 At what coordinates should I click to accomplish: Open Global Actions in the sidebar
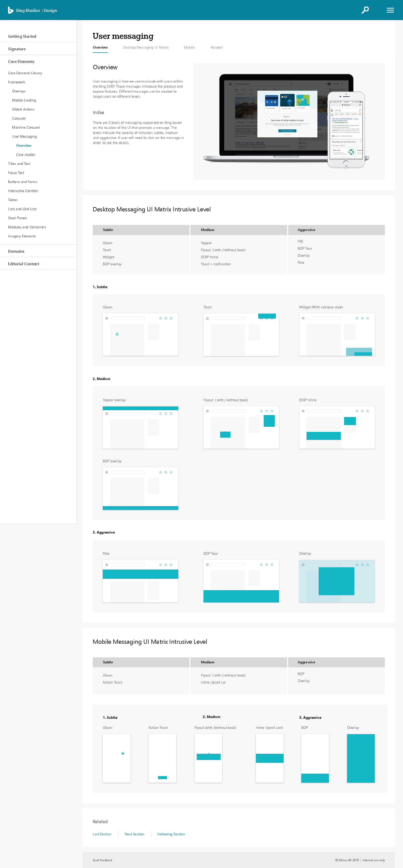(x=23, y=109)
